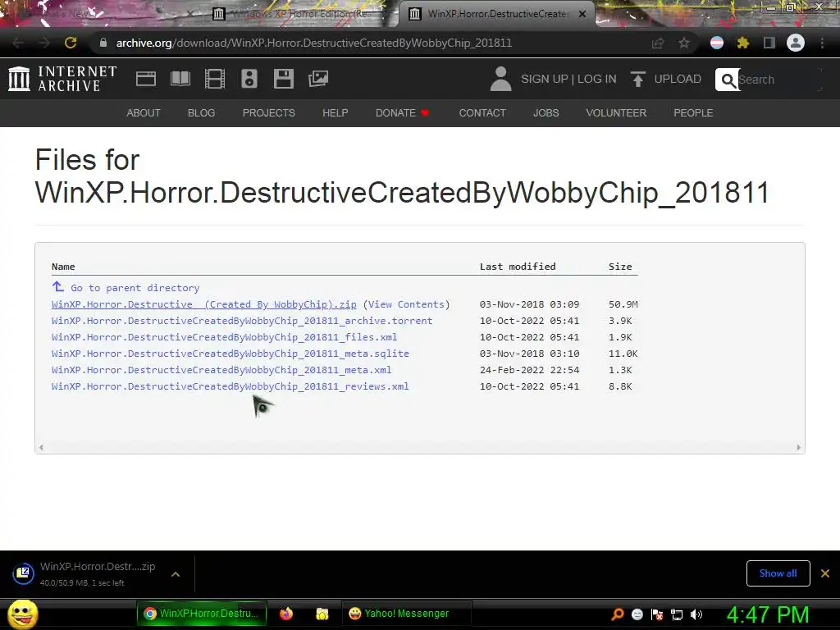Screen dimensions: 840x630
Task: Open the _meta.xml link
Action: click(221, 370)
